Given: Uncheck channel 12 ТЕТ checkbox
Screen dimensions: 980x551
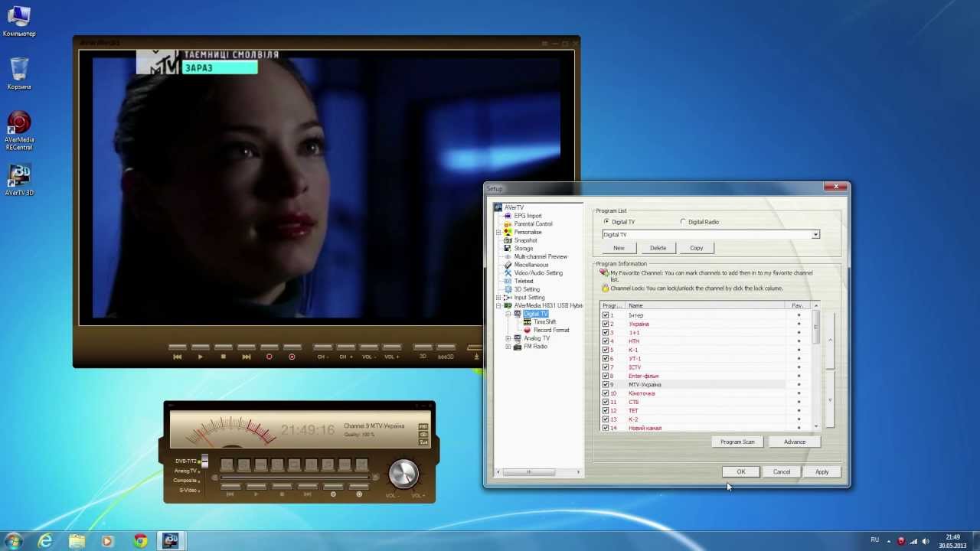Looking at the screenshot, I should pos(606,411).
